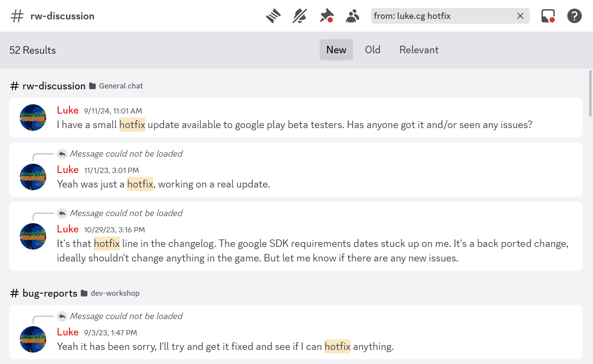593x364 pixels.
Task: Clear the search query X button
Action: pyautogui.click(x=520, y=16)
